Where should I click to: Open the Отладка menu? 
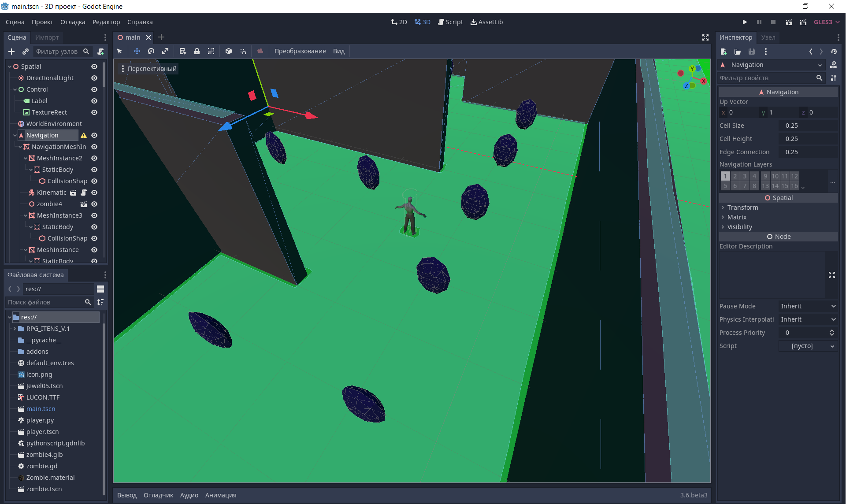point(73,22)
